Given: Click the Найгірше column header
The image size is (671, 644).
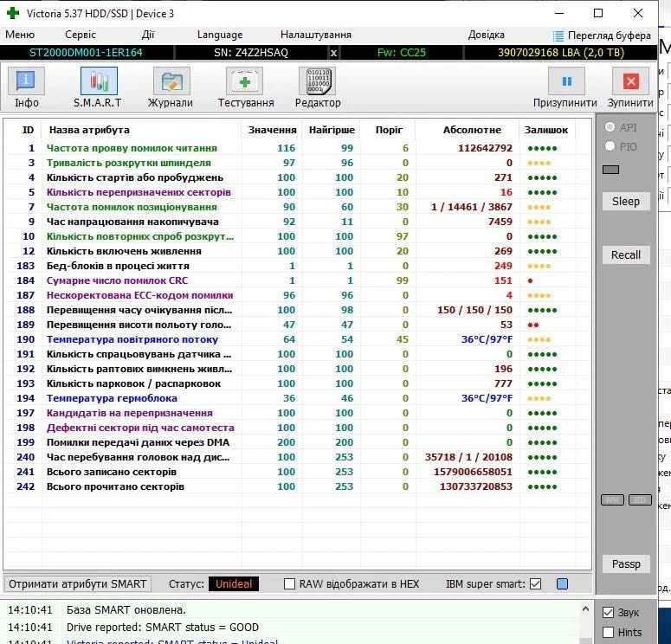Looking at the screenshot, I should click(332, 130).
